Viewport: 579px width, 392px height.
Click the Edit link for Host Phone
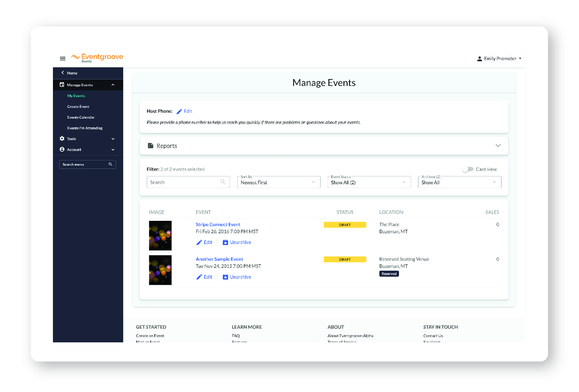click(x=188, y=111)
